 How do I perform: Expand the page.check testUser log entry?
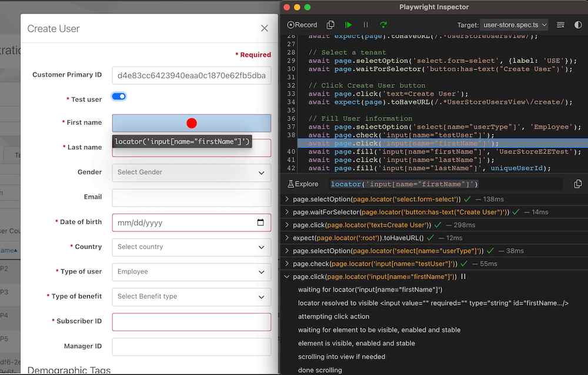(287, 264)
